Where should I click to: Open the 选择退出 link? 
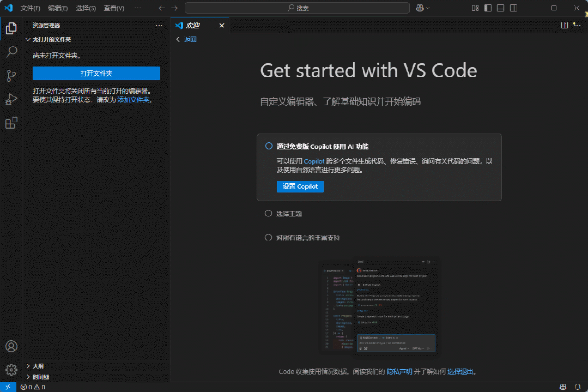(460, 372)
